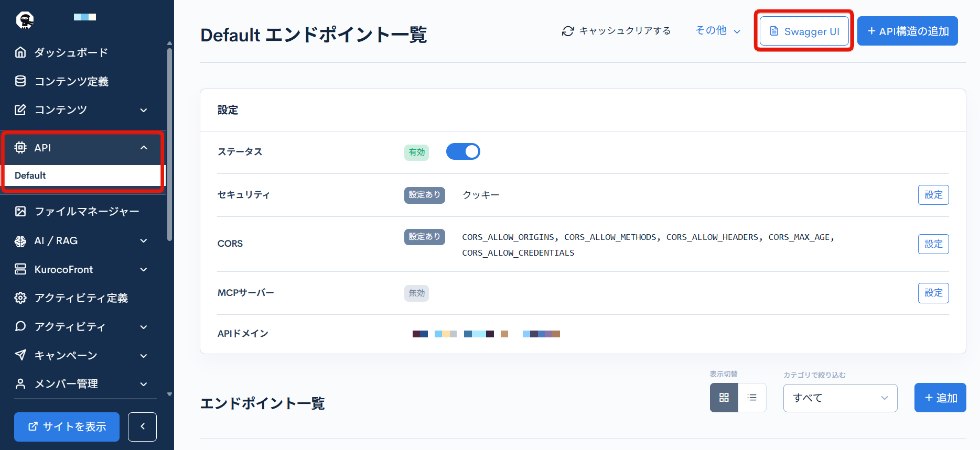Image resolution: width=980 pixels, height=450 pixels.
Task: Click the document icon in Swagger UI button
Action: click(x=774, y=31)
